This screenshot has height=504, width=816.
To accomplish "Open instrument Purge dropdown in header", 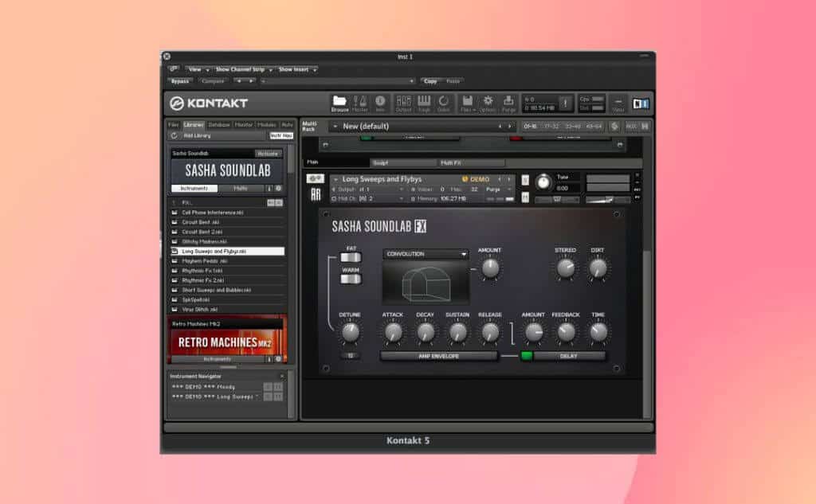I will (499, 189).
